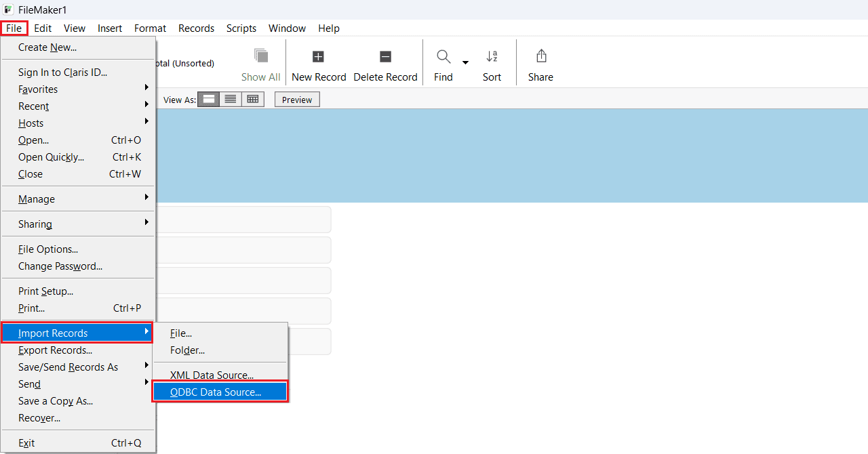Click the Delete Record minus icon

coord(385,57)
